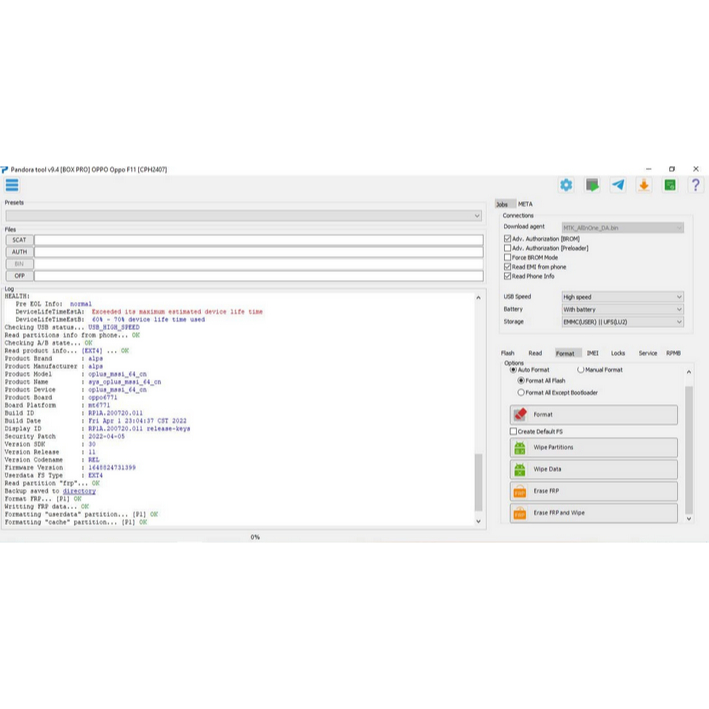Click options panel scroll up arrow

[x=689, y=372]
